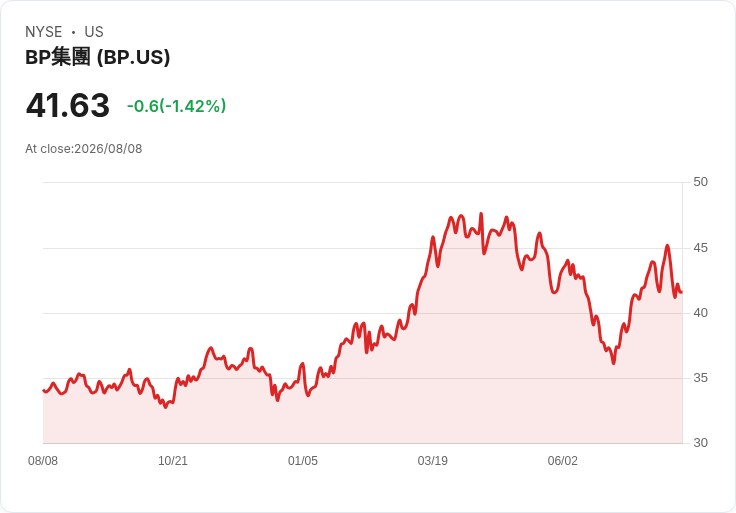The height and width of the screenshot is (513, 736).
Task: Click the 03/19 x-axis date label
Action: click(433, 461)
